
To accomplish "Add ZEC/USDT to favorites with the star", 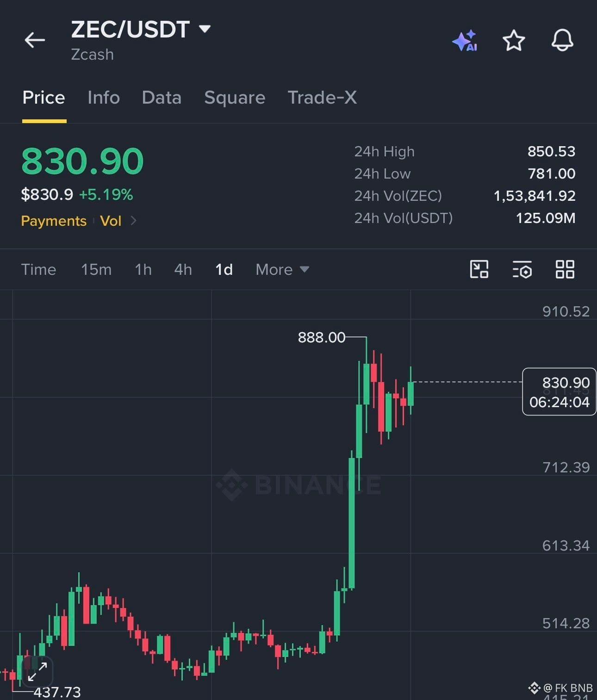I will [x=514, y=40].
